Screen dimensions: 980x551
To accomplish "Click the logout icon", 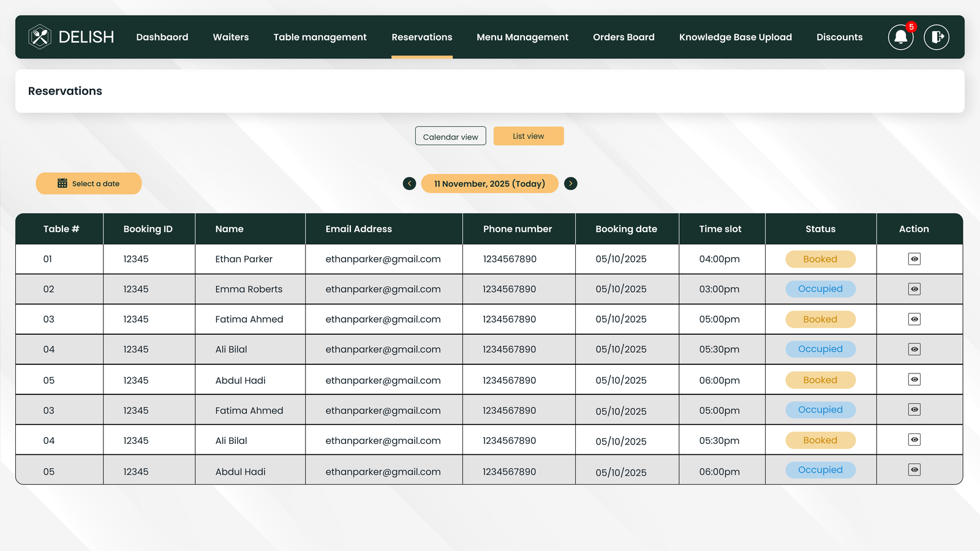I will pos(937,37).
